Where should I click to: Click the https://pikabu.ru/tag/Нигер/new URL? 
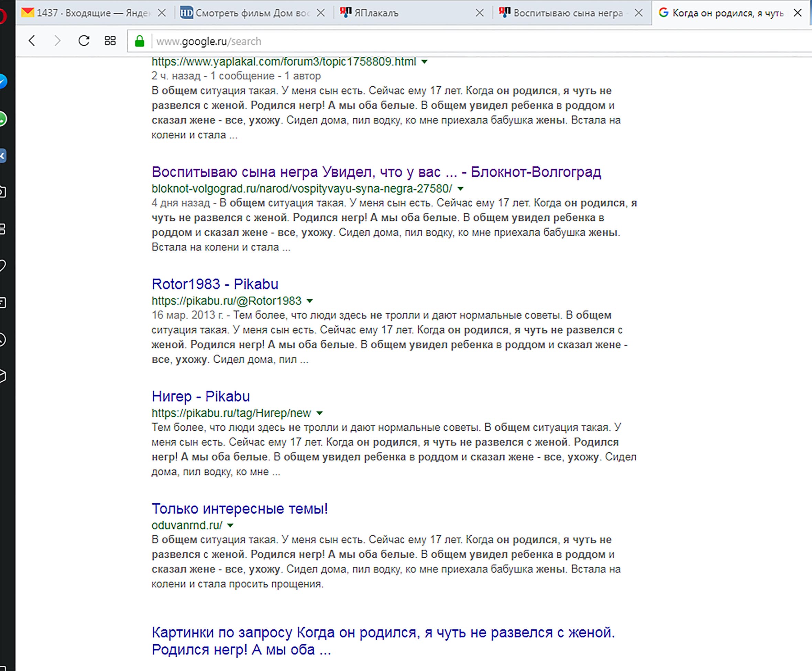pyautogui.click(x=231, y=413)
